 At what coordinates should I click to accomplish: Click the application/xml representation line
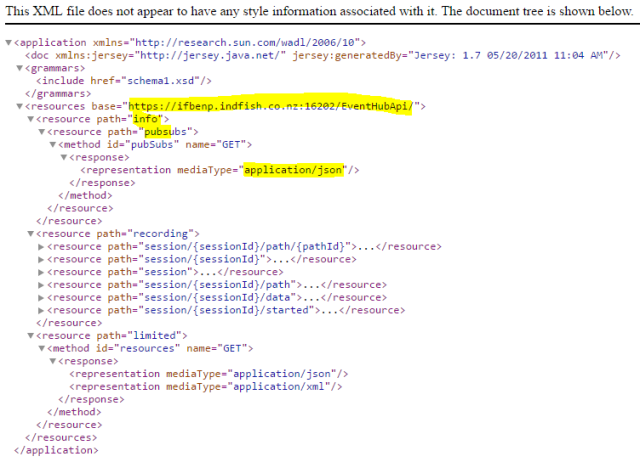tap(208, 387)
